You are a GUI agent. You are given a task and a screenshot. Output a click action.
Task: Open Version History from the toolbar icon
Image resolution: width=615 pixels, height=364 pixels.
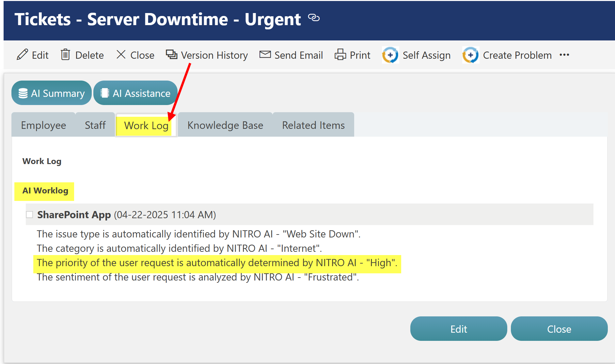click(x=172, y=55)
